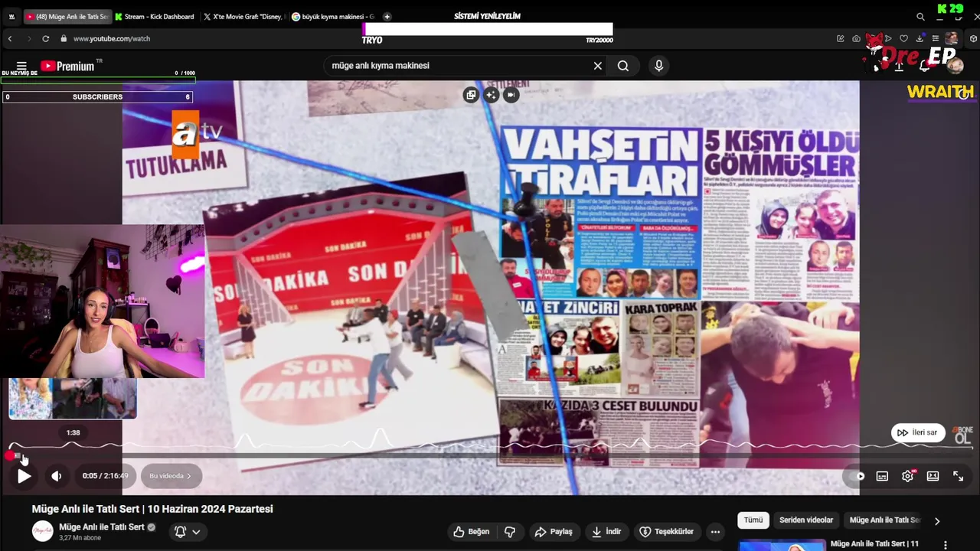980x551 pixels.
Task: Open the workspace 'W' icon in the tab bar
Action: click(11, 16)
